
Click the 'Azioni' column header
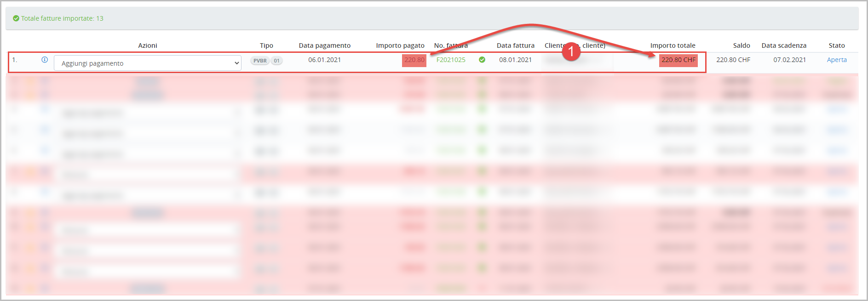pos(148,45)
